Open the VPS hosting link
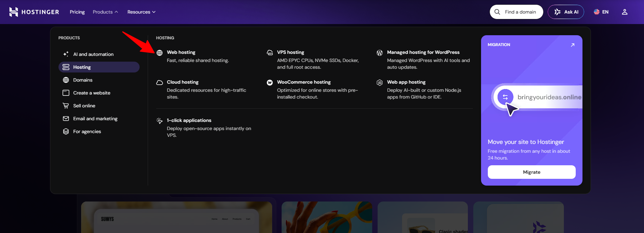 pos(291,52)
